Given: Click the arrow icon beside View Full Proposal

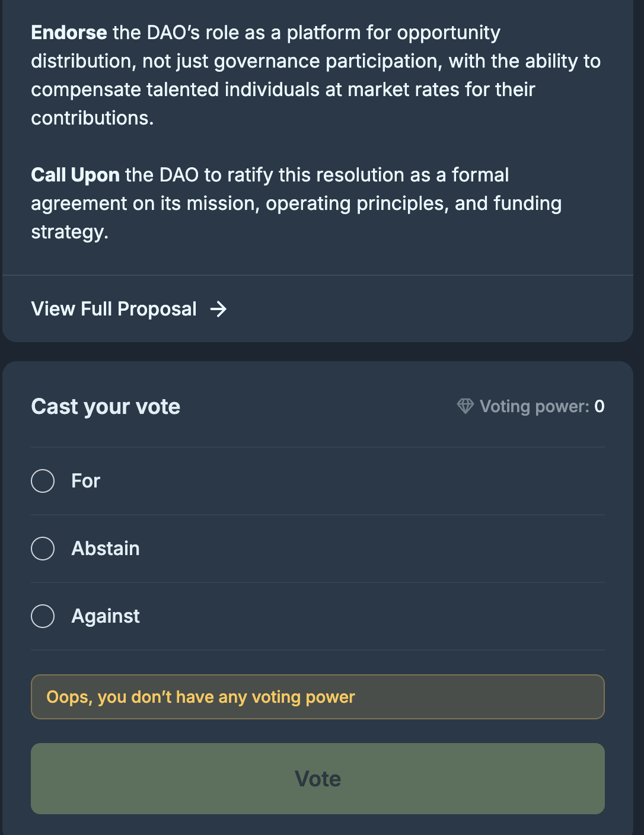Looking at the screenshot, I should [x=218, y=309].
